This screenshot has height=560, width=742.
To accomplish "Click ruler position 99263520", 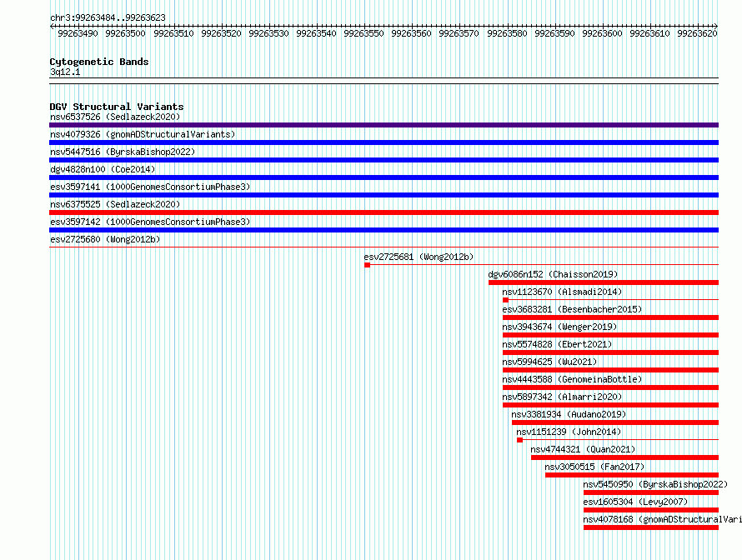I will (x=221, y=33).
